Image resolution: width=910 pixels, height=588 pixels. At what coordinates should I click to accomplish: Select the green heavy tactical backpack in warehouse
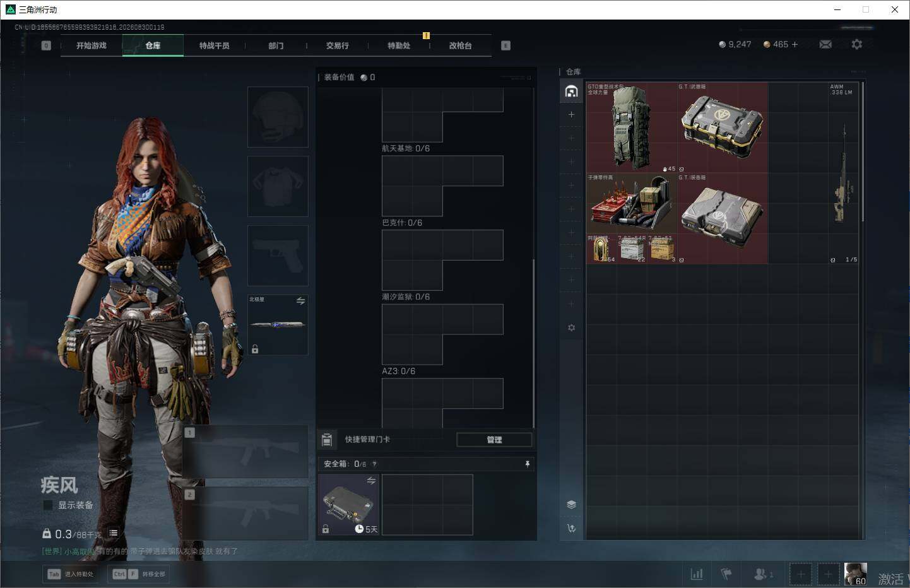tap(632, 127)
